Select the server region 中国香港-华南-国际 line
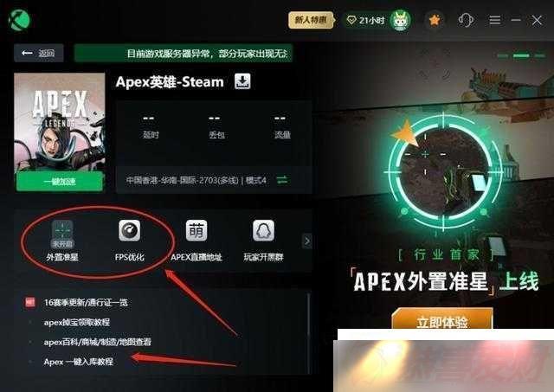The height and width of the screenshot is (392, 554). point(196,181)
